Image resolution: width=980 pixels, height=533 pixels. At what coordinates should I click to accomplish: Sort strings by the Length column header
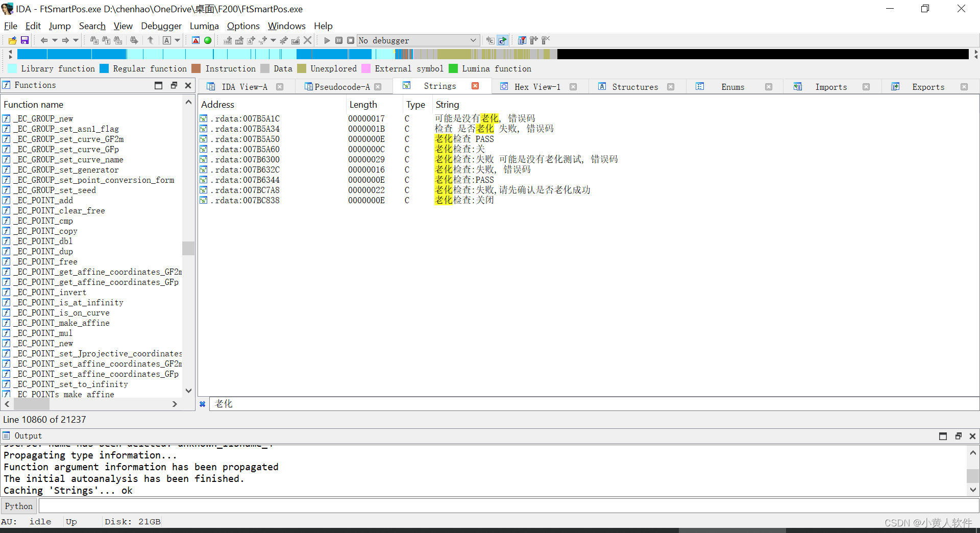pos(363,105)
